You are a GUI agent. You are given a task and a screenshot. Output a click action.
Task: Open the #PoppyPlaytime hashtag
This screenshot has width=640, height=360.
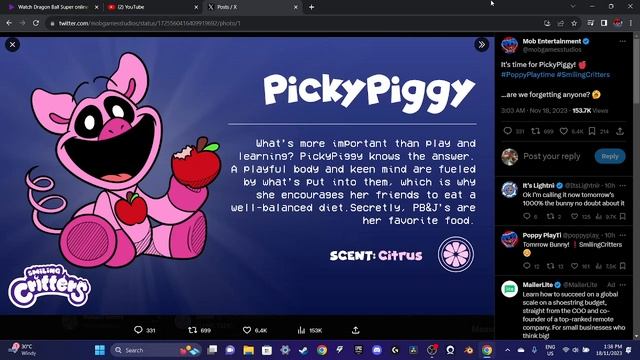(x=528, y=75)
